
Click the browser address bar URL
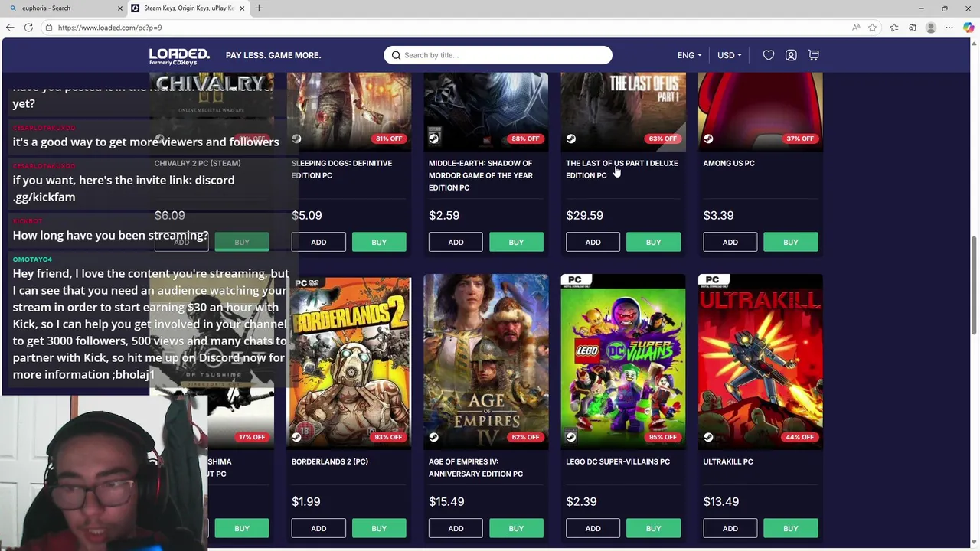click(109, 28)
